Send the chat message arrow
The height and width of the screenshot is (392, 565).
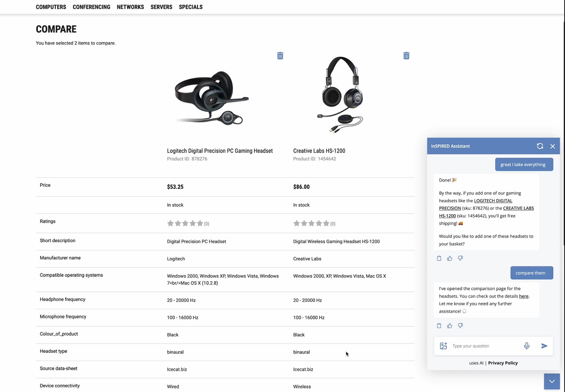[x=544, y=346]
